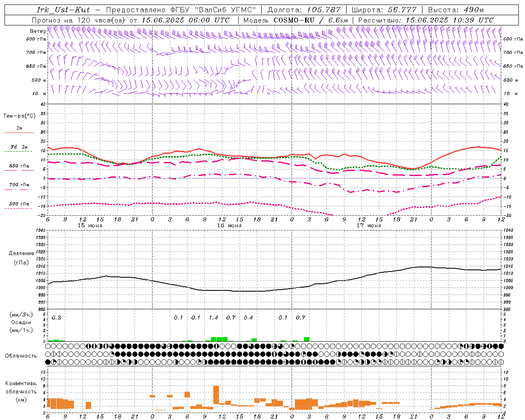This screenshot has height=420, width=525.
Task: Select the 1.4 precipitation total value
Action: 213,318
